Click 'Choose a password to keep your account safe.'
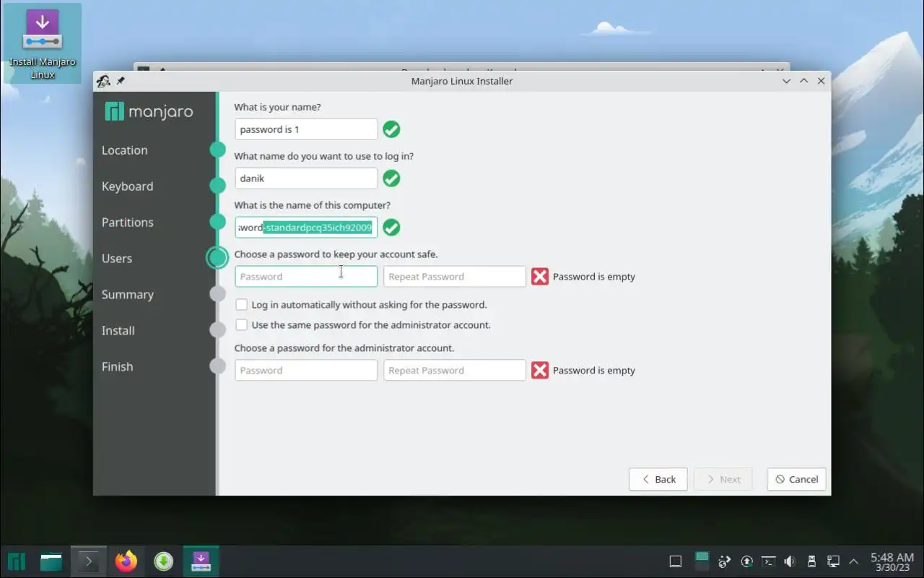Screen dimensions: 924x578 tap(336, 254)
